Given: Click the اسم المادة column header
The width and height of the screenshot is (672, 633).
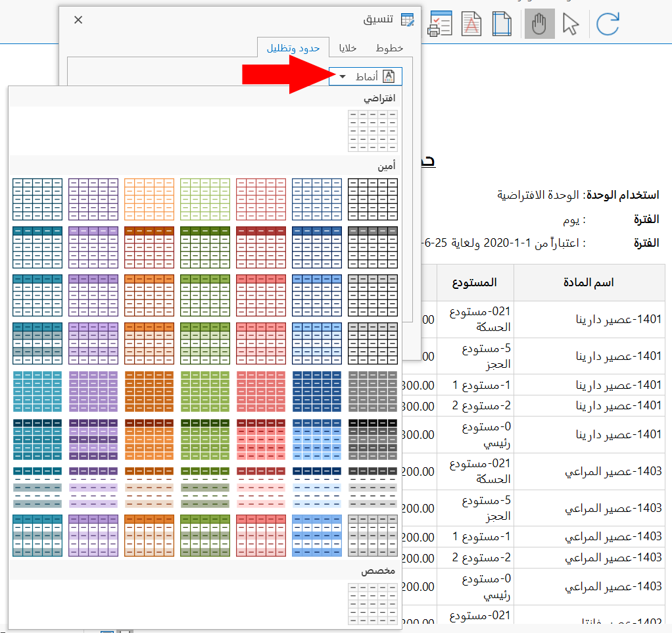Looking at the screenshot, I should point(589,283).
